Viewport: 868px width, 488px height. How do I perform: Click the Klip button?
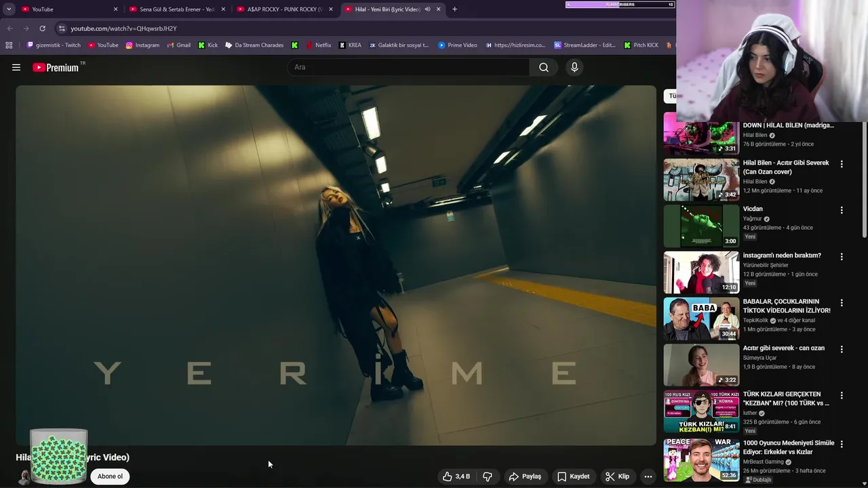(x=618, y=476)
